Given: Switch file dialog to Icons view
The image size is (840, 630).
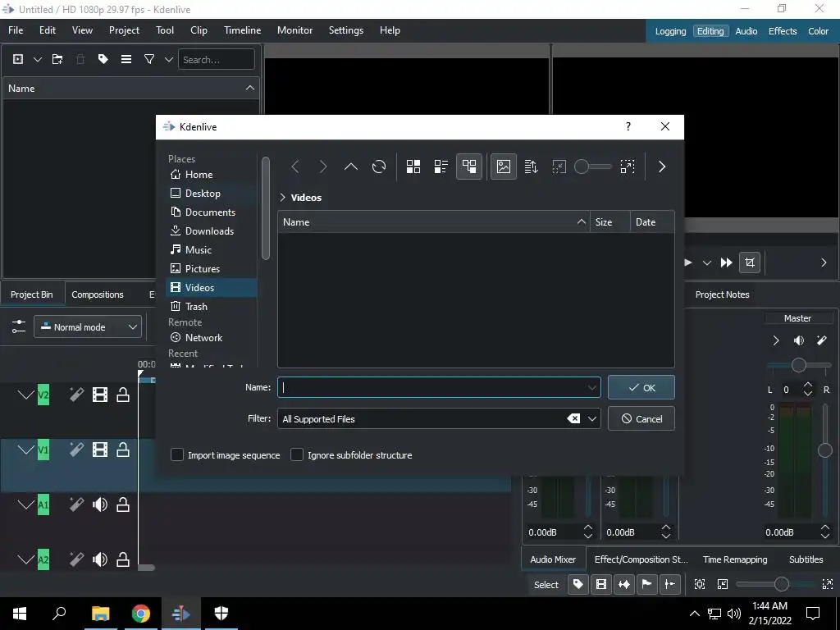Looking at the screenshot, I should point(413,167).
